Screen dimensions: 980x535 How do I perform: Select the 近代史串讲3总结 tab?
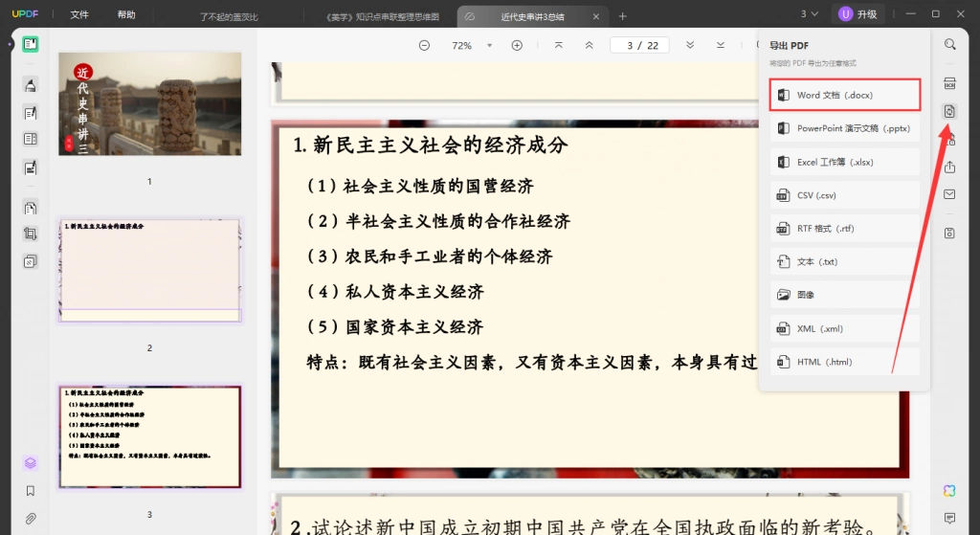(532, 17)
